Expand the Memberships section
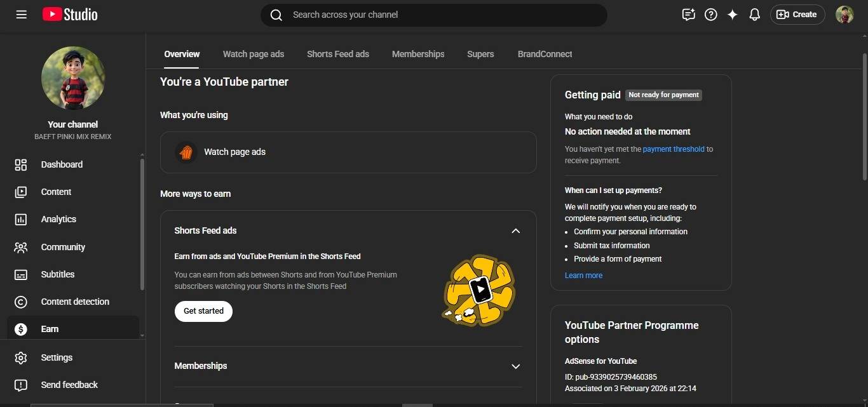Image resolution: width=868 pixels, height=407 pixels. (x=515, y=366)
